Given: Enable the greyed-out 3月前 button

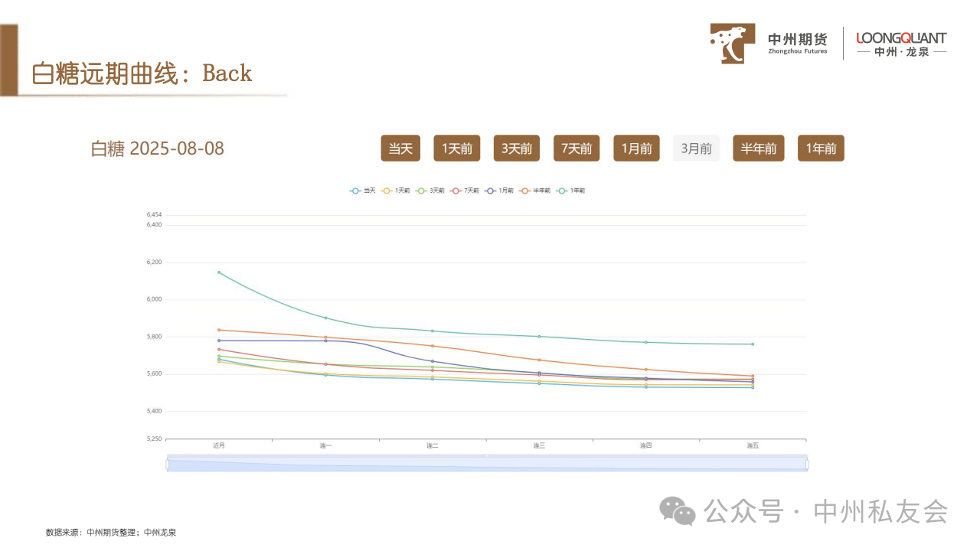Looking at the screenshot, I should coord(696,148).
